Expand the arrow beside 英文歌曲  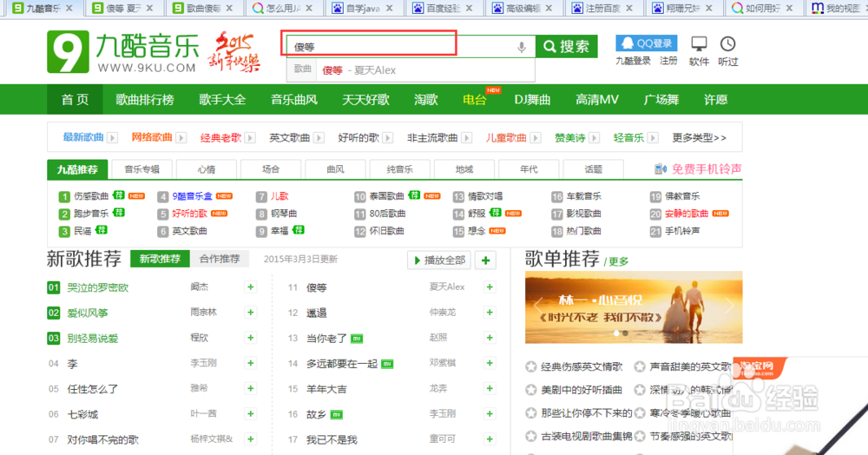point(319,138)
